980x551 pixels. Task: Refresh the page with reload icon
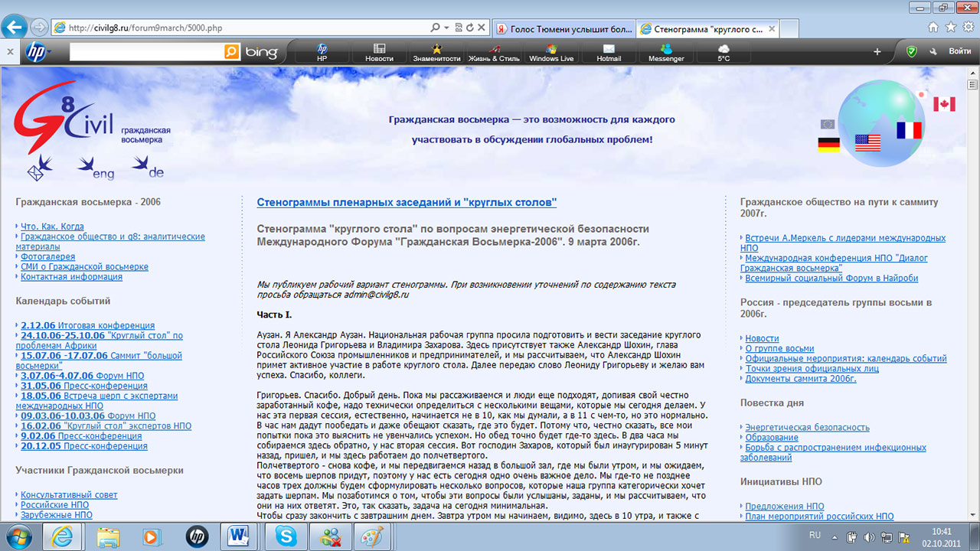(x=470, y=28)
